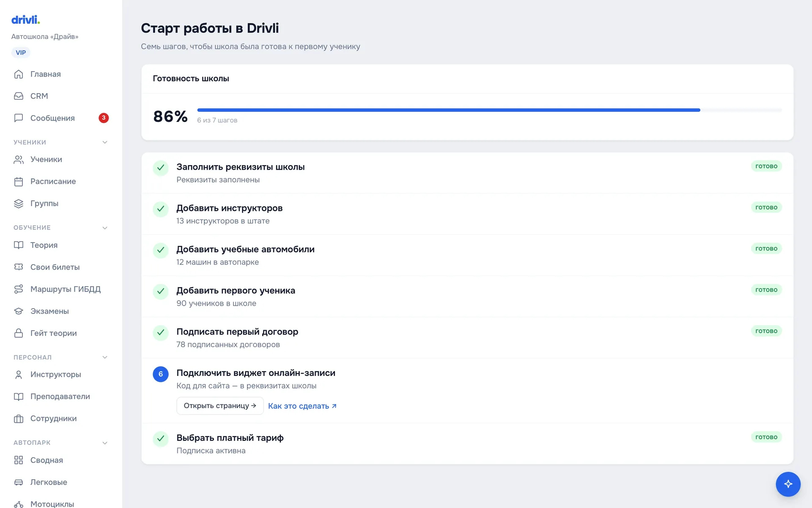Screen dimensions: 812x508
Task: Click the Сообщения chat bubble icon
Action: point(19,118)
